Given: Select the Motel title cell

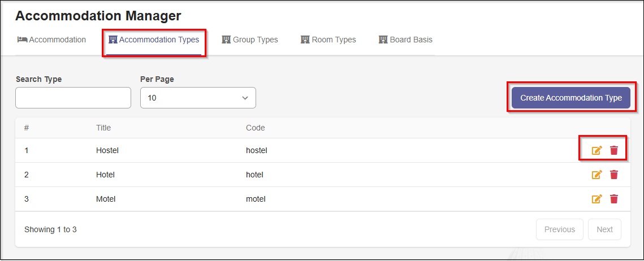Looking at the screenshot, I should point(106,199).
